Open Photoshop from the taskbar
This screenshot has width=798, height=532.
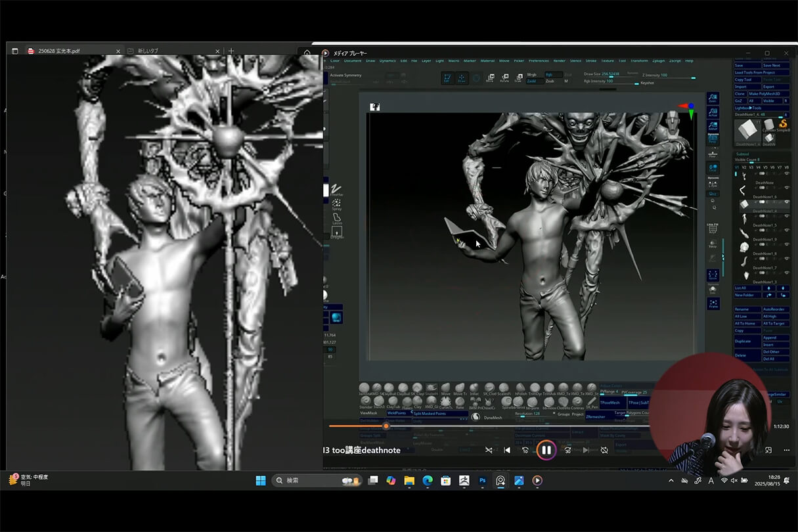pyautogui.click(x=482, y=481)
